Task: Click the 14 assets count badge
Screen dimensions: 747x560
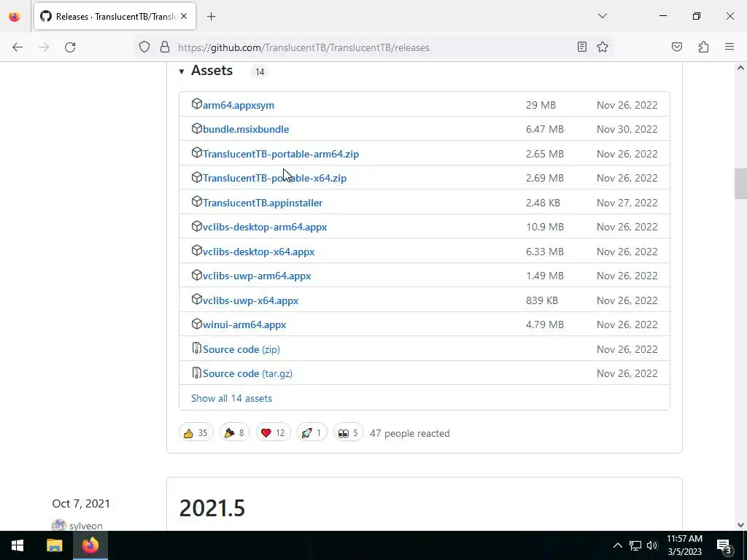Action: coord(260,72)
